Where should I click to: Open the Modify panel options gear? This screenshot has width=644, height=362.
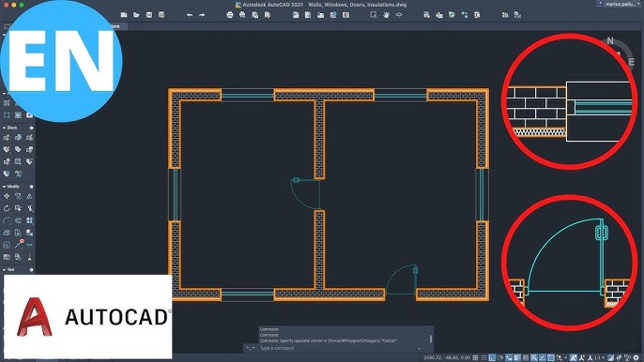[31, 187]
